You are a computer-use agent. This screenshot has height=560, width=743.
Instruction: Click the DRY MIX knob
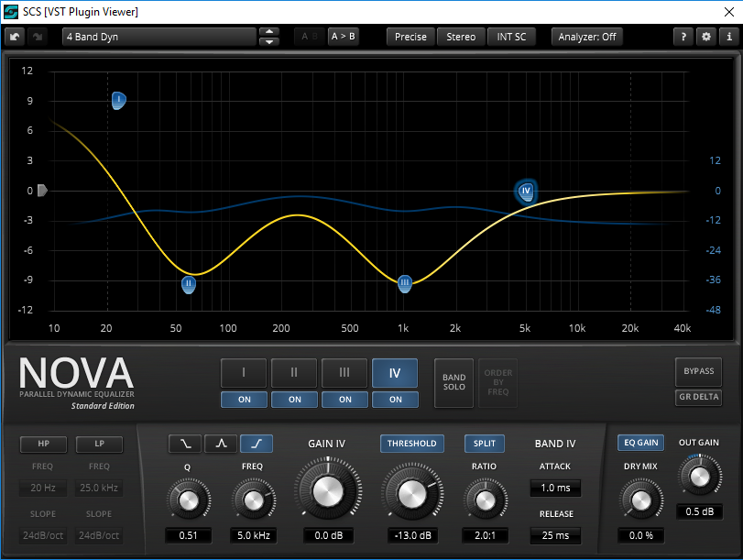point(640,500)
